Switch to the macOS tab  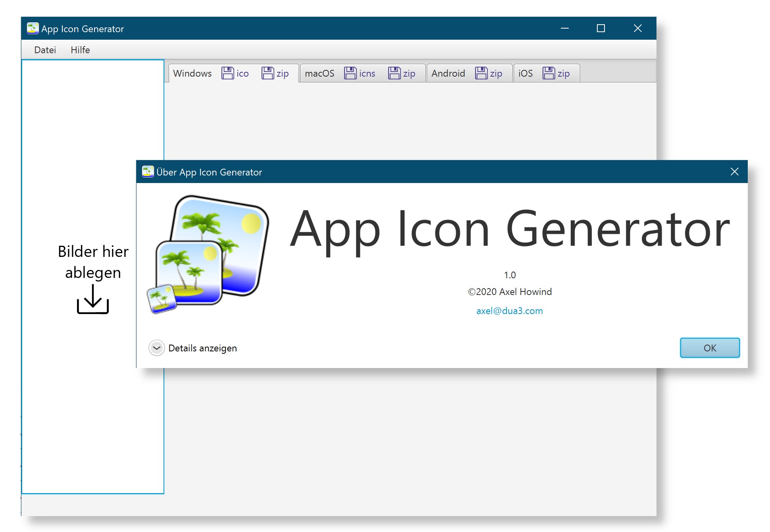[x=320, y=73]
